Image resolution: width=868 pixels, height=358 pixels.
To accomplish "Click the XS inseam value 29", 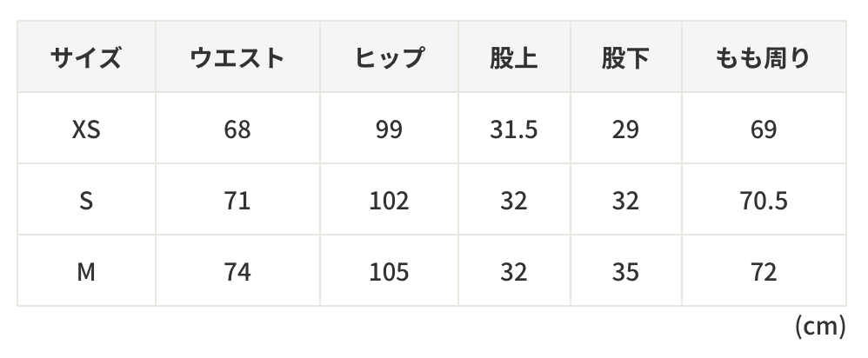I will [624, 130].
